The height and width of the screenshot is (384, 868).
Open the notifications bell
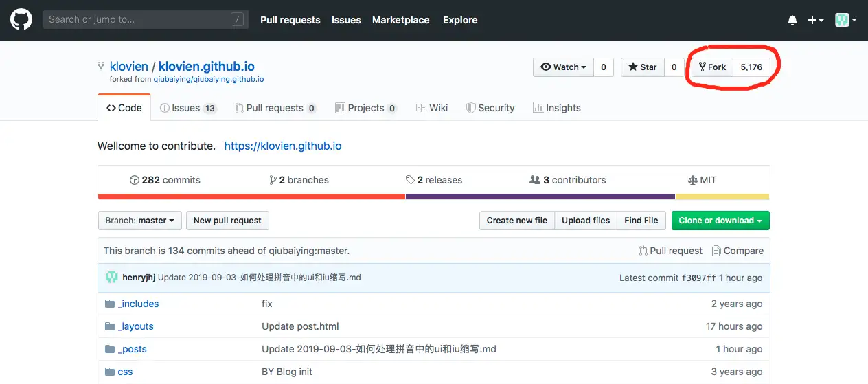tap(792, 21)
